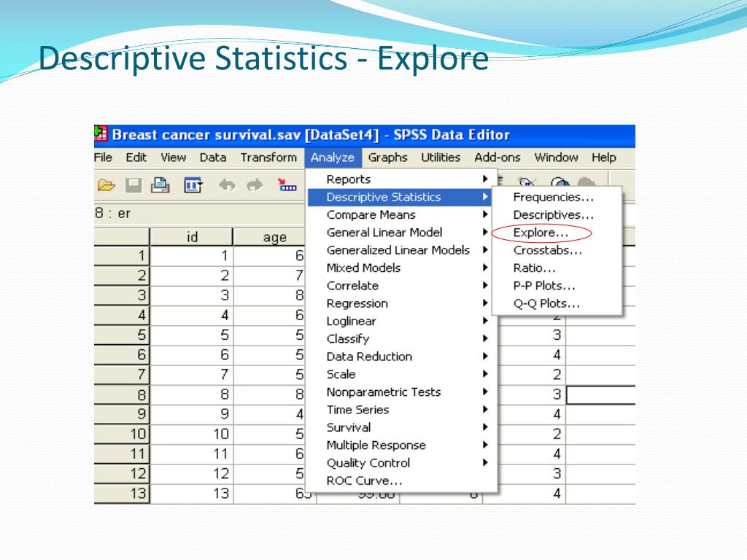Open the Transform menu

click(x=268, y=157)
